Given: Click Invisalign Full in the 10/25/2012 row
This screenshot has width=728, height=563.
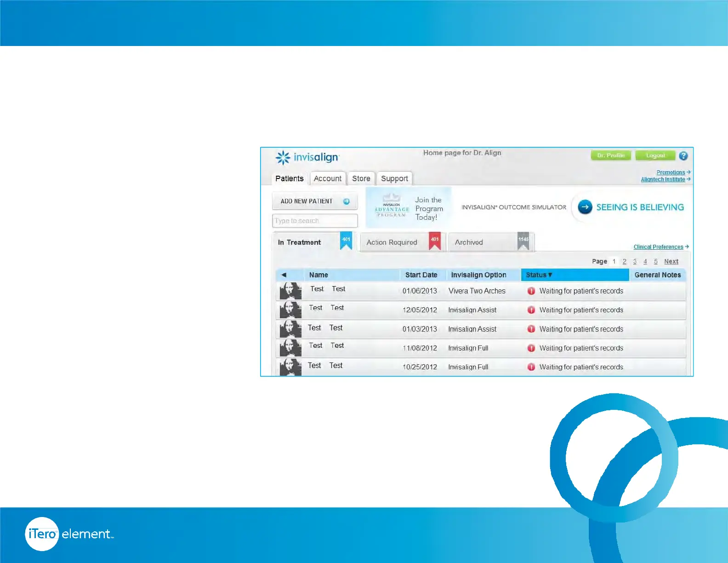Looking at the screenshot, I should (468, 367).
